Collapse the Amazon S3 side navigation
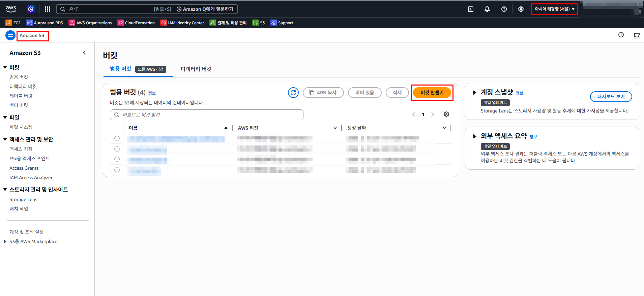This screenshot has height=296, width=644. click(x=84, y=53)
